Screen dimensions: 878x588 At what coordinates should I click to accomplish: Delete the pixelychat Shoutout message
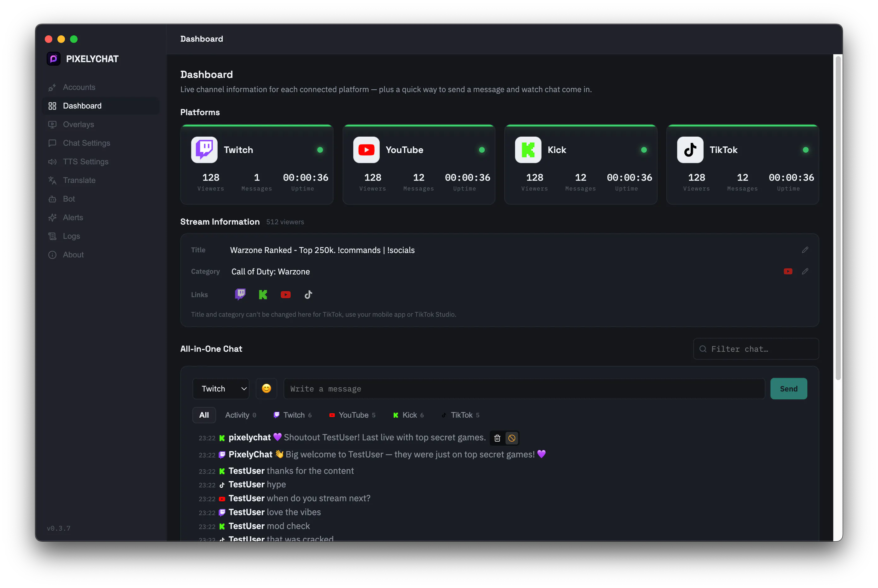pyautogui.click(x=497, y=438)
